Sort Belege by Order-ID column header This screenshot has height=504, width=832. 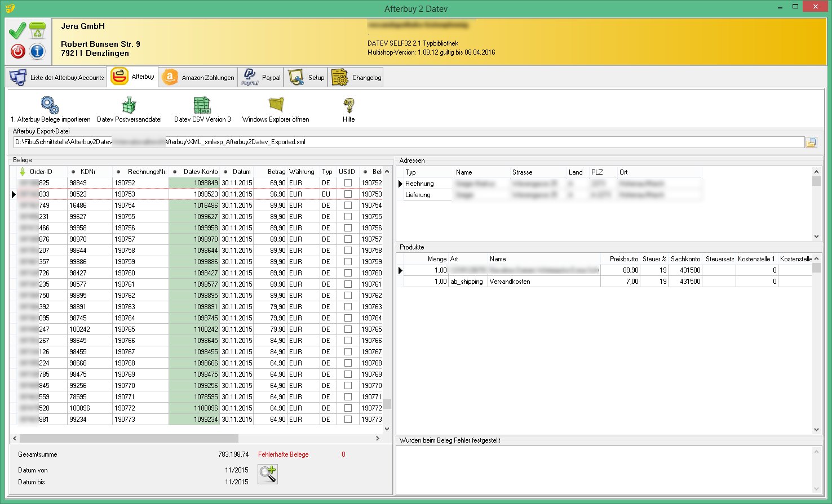(x=41, y=172)
